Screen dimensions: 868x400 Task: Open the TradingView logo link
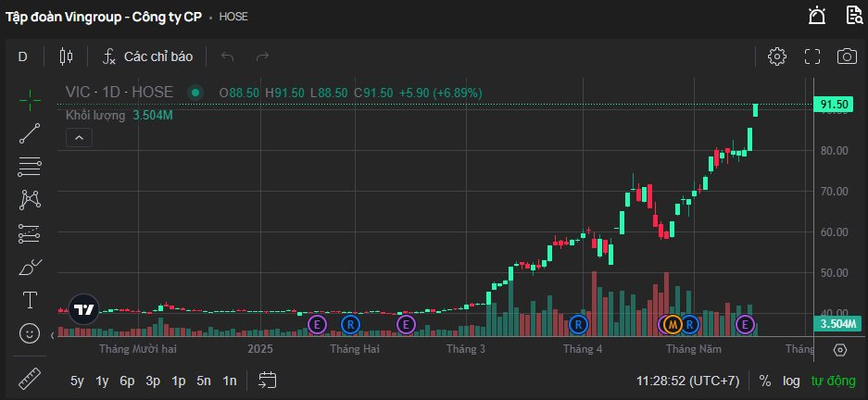(83, 309)
